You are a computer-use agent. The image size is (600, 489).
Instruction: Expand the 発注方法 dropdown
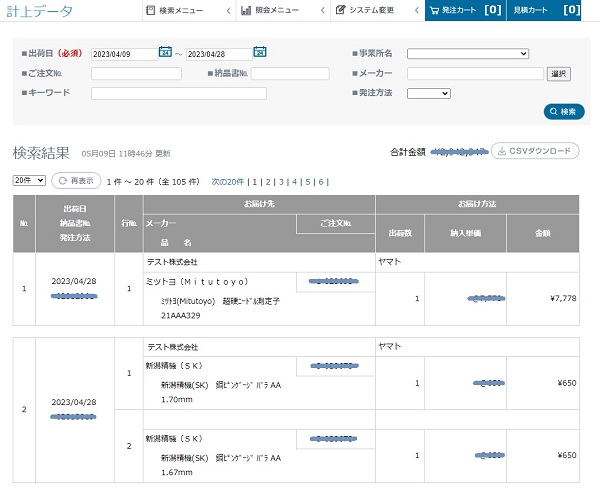[x=428, y=93]
